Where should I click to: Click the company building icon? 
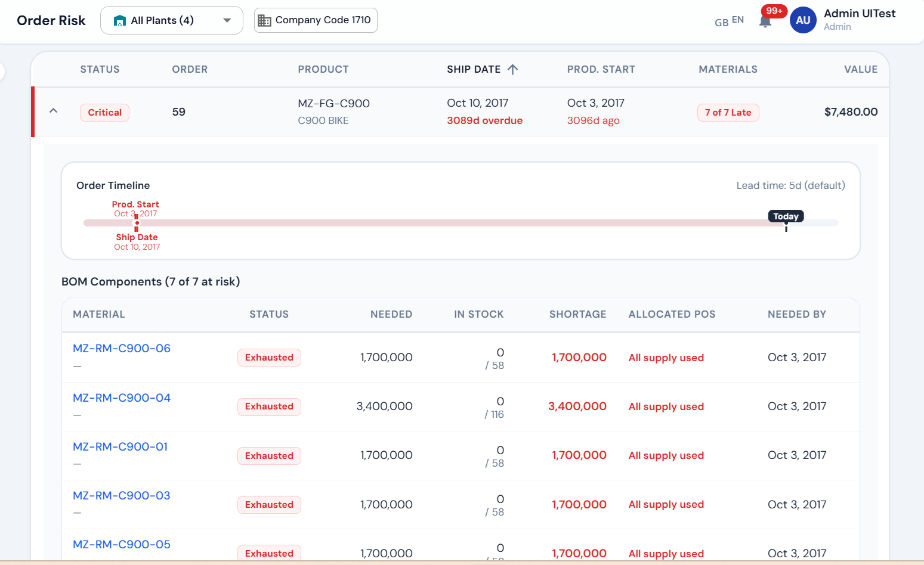(x=264, y=20)
